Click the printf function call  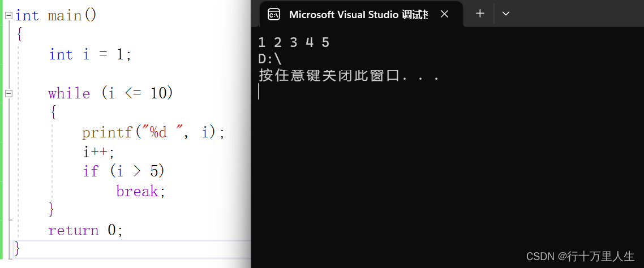point(153,132)
